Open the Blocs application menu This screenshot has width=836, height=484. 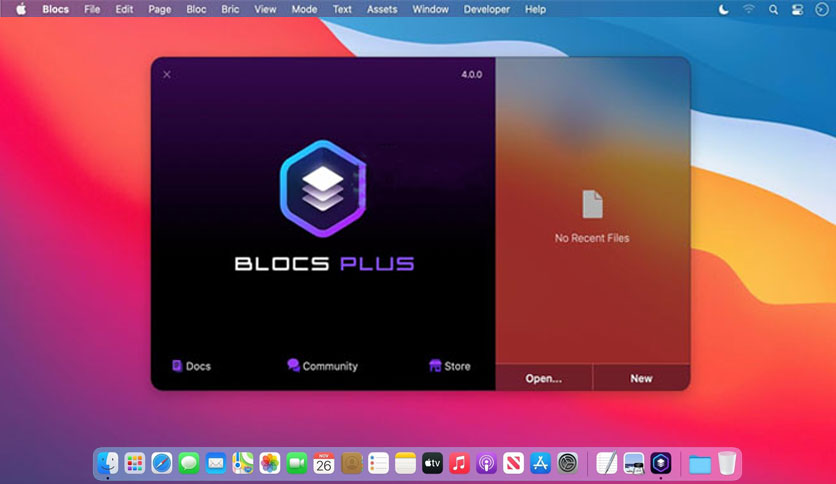[x=55, y=9]
